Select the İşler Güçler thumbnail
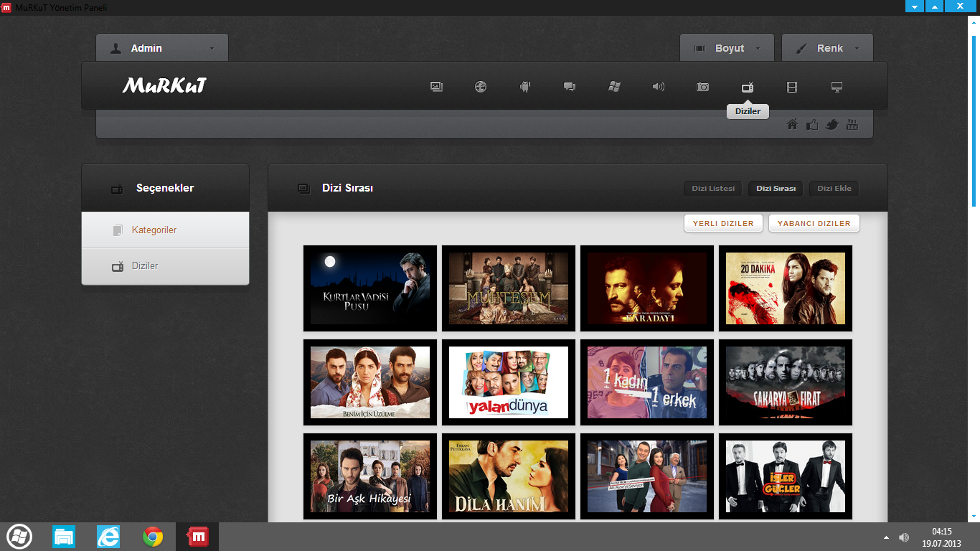Image resolution: width=980 pixels, height=551 pixels. click(x=786, y=476)
